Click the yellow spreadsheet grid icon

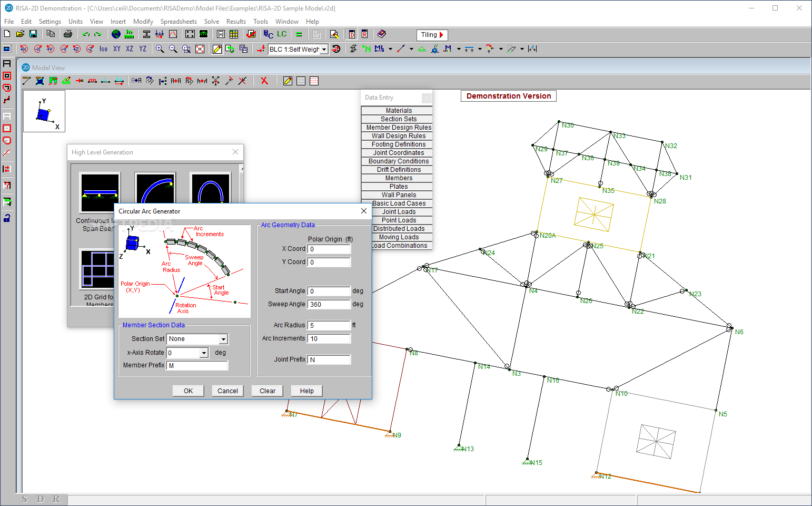coord(234,34)
